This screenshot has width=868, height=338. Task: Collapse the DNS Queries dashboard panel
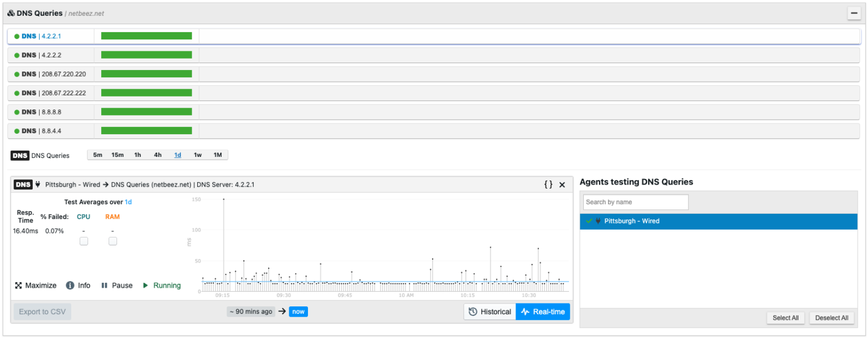tap(854, 13)
